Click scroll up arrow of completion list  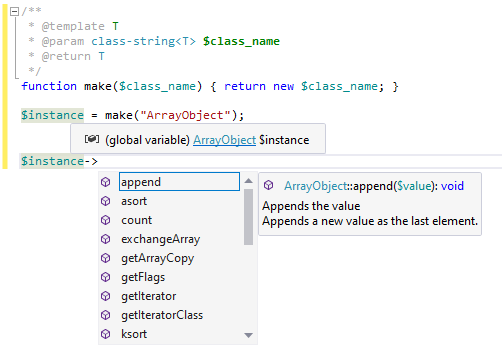point(248,181)
